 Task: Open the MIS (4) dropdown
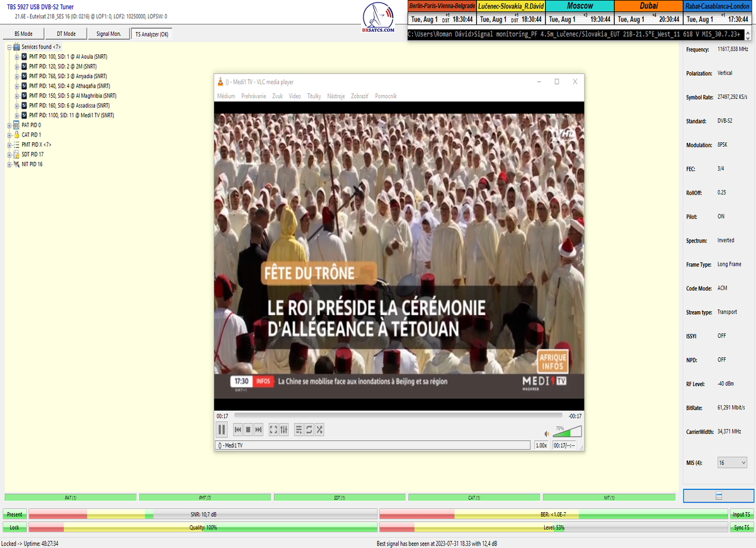pos(732,463)
